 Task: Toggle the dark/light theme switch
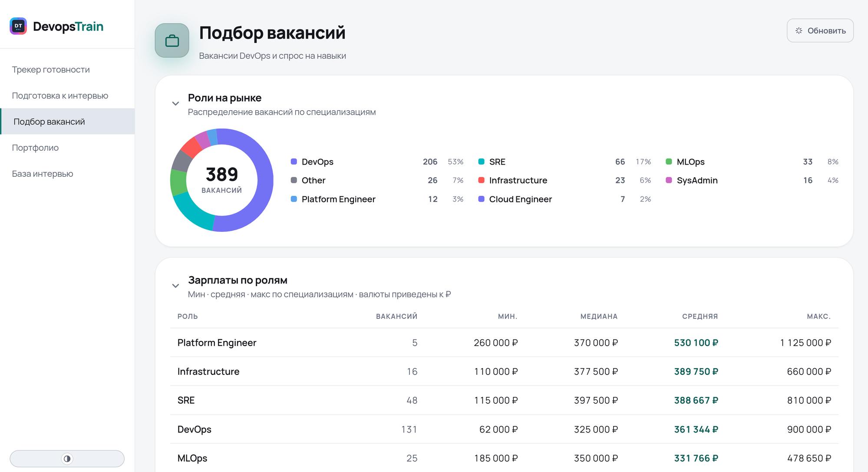(67, 459)
